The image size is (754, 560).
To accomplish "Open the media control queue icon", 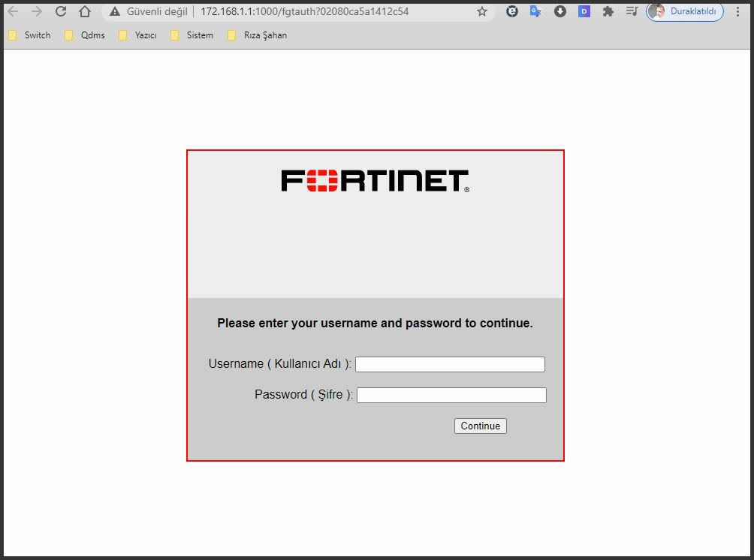I will click(x=632, y=11).
